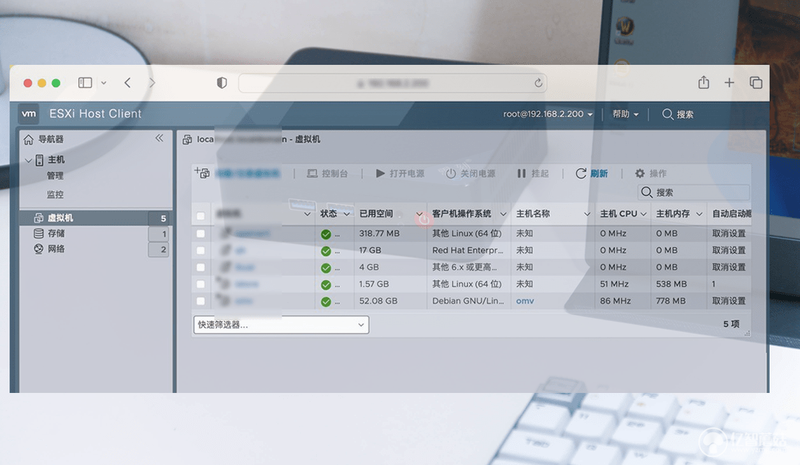Open the 控制台 console button
800x465 pixels.
coord(327,174)
